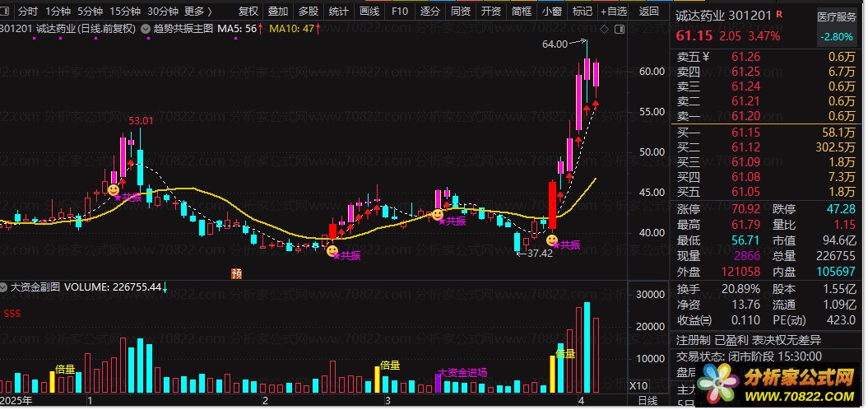This screenshot has height=410, width=868.
Task: Click the VOLUME: 226755.44 readout
Action: (x=113, y=287)
